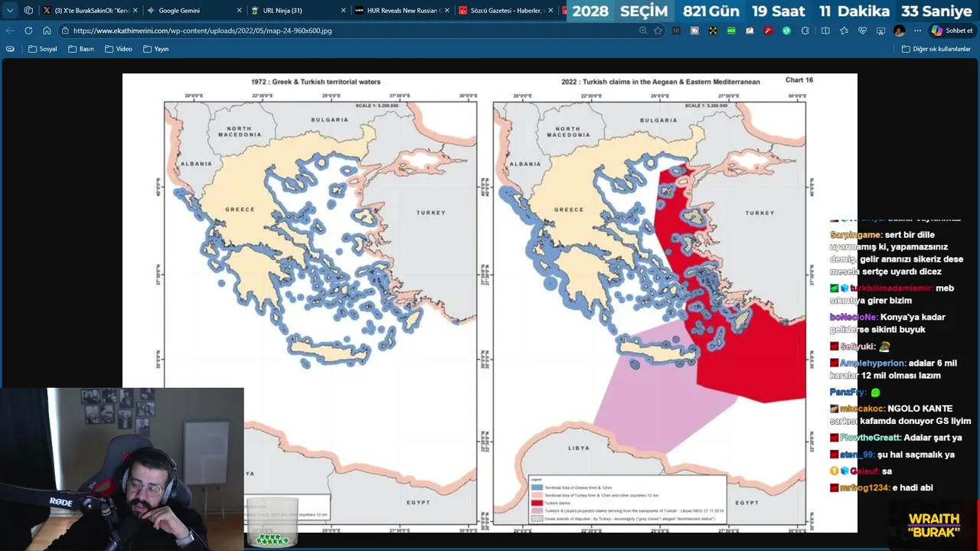Click the WRAITH BURAK logo

tap(934, 525)
